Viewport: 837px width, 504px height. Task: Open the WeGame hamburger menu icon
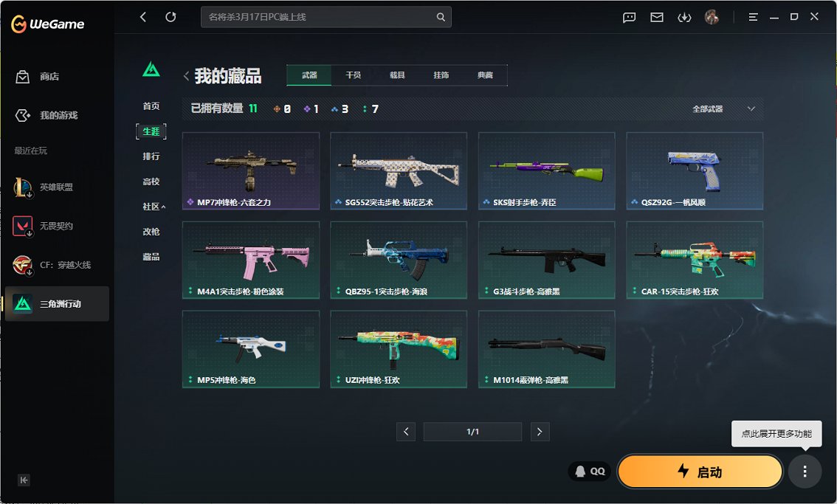(753, 17)
